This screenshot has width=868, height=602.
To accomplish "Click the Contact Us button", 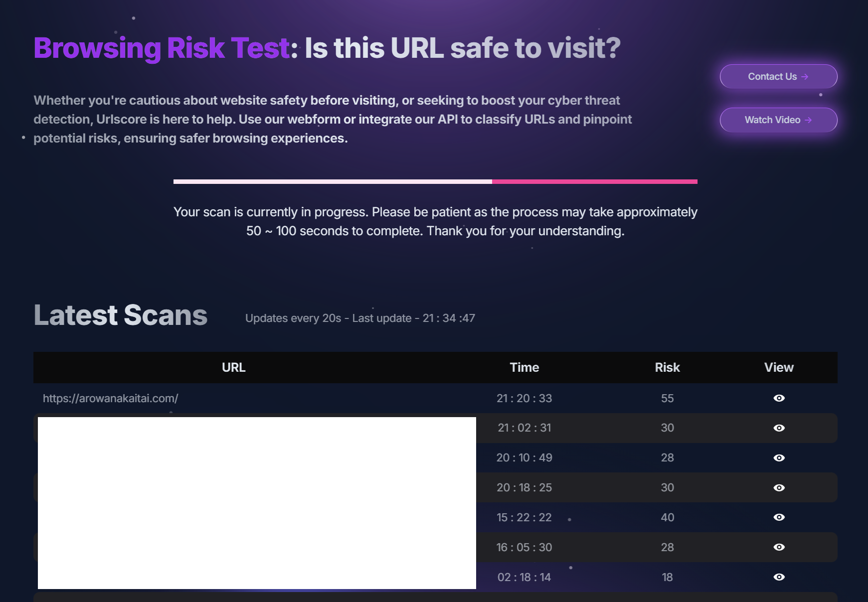I will click(x=778, y=77).
